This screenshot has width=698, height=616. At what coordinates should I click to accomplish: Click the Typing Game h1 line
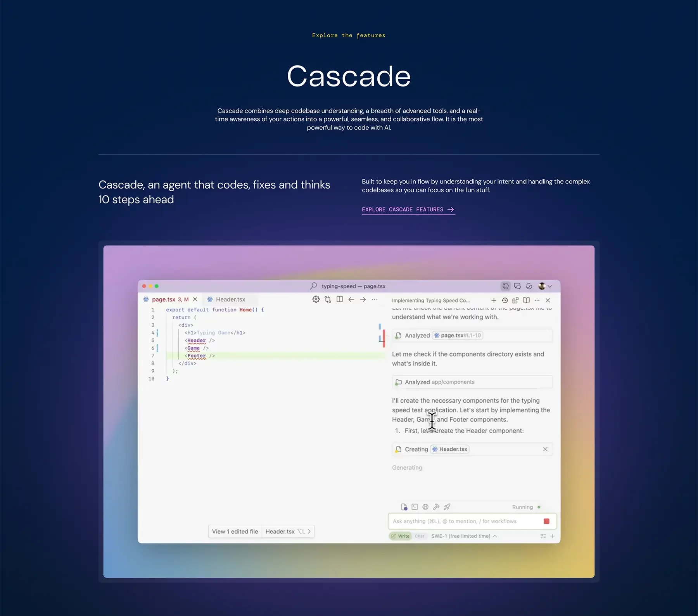click(x=215, y=333)
